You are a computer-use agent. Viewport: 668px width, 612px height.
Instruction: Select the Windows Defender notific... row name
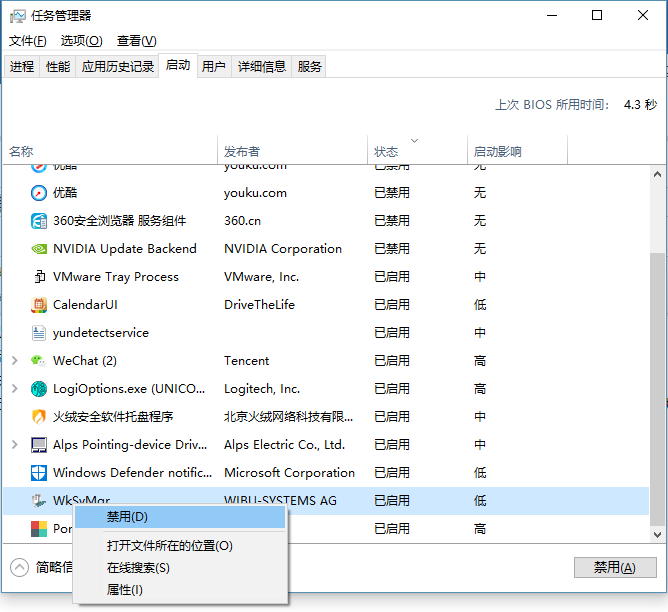point(132,473)
